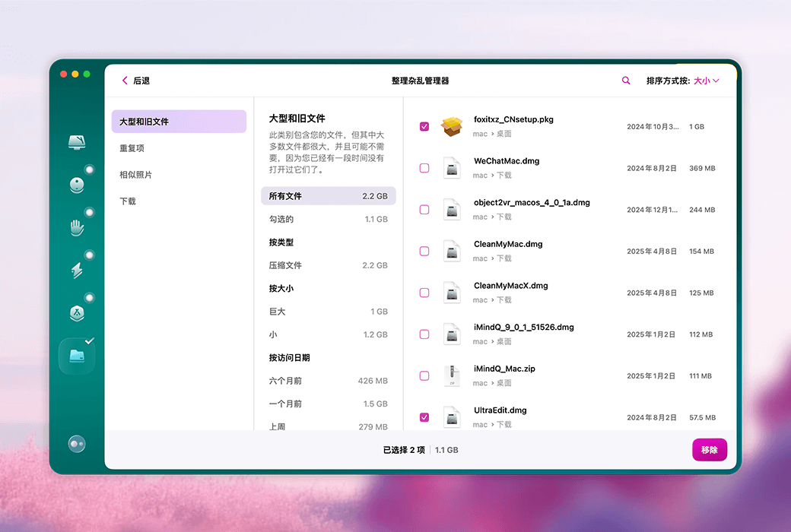Open the Protection hand sidebar icon
791x532 pixels.
point(77,228)
